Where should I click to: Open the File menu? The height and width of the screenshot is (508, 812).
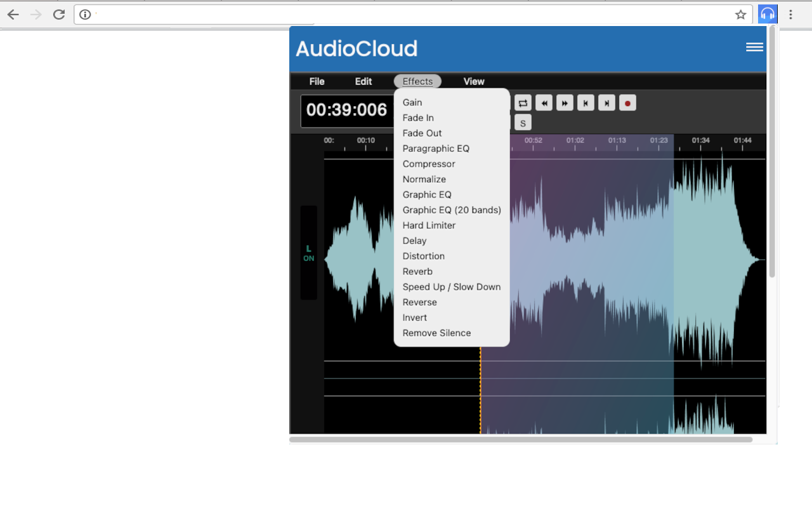pos(317,81)
